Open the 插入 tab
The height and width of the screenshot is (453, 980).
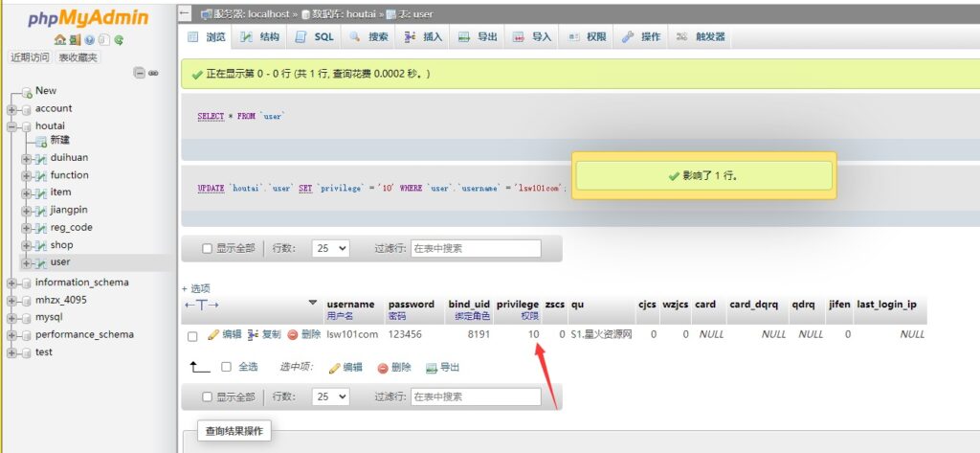pos(424,37)
